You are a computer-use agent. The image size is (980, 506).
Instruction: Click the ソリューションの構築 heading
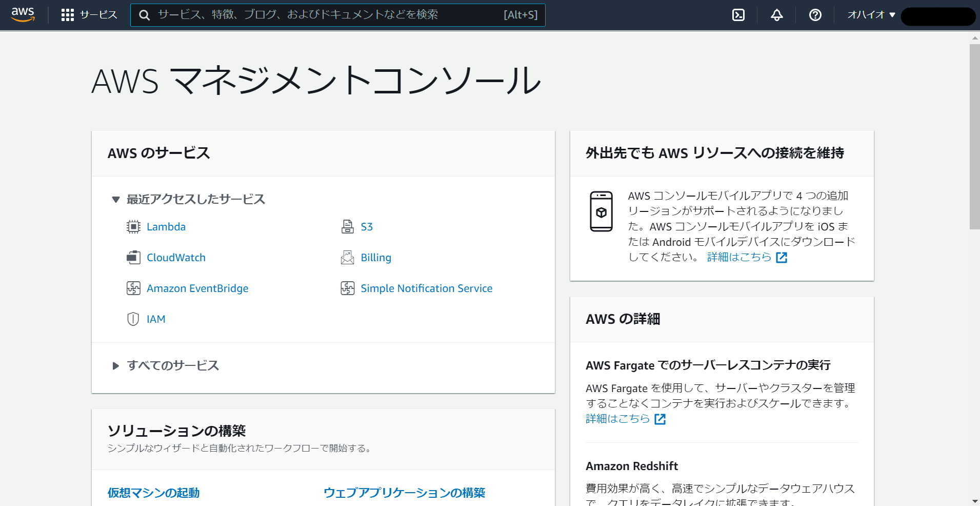click(x=177, y=431)
